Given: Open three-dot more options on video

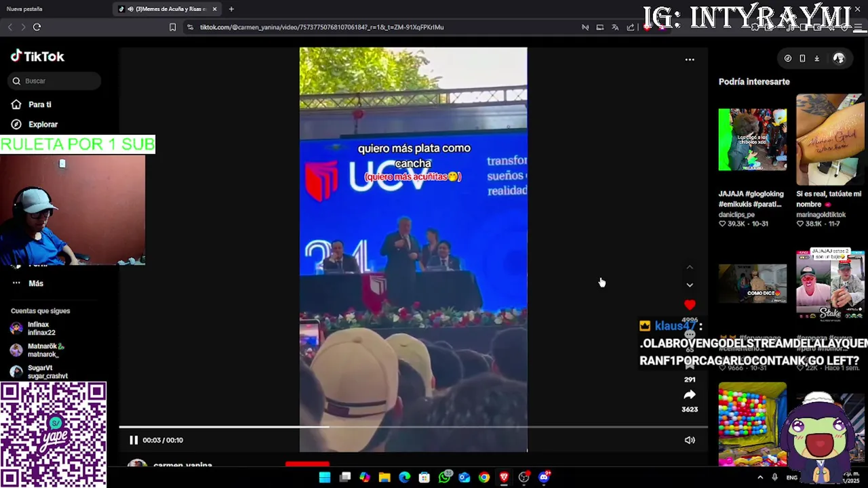Looking at the screenshot, I should pyautogui.click(x=690, y=60).
